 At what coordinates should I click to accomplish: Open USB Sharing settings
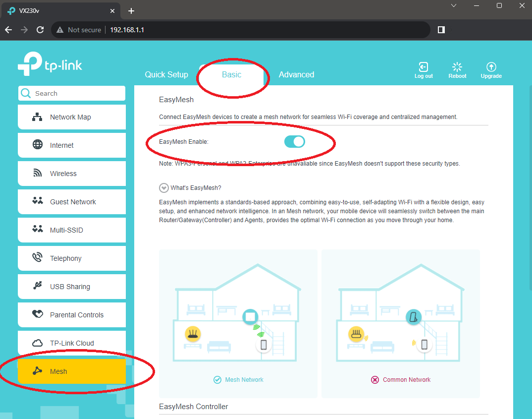click(x=71, y=287)
